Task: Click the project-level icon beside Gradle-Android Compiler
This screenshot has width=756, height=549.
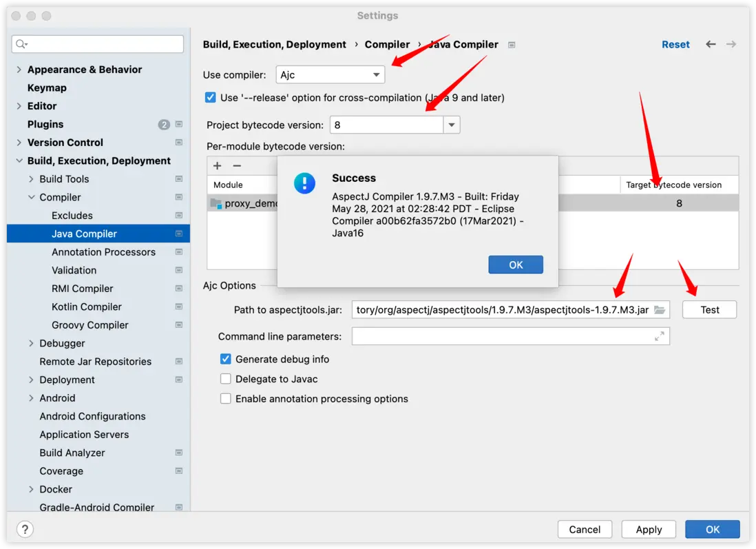Action: [179, 507]
